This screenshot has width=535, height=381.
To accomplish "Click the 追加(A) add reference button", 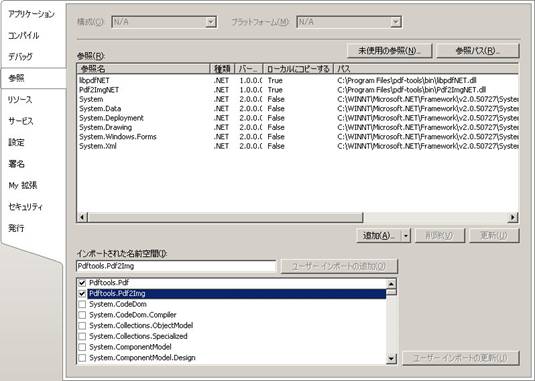I will 379,236.
